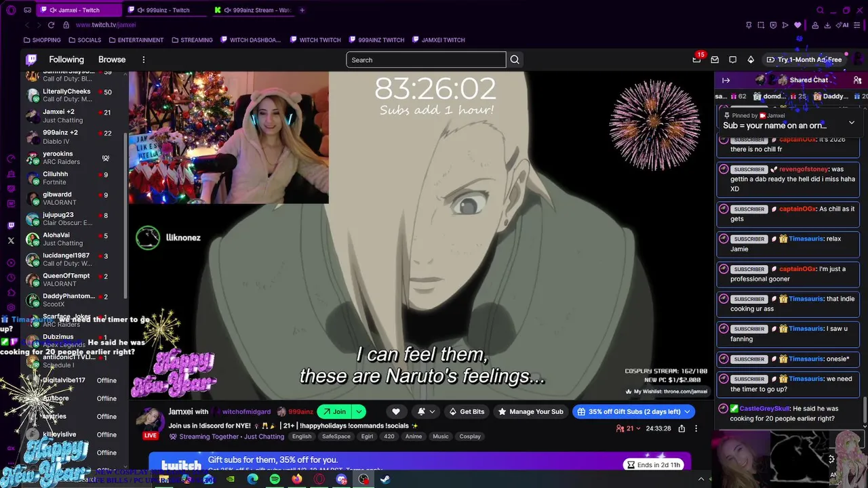Open the SHOPPING bookmarks folder

click(x=42, y=40)
